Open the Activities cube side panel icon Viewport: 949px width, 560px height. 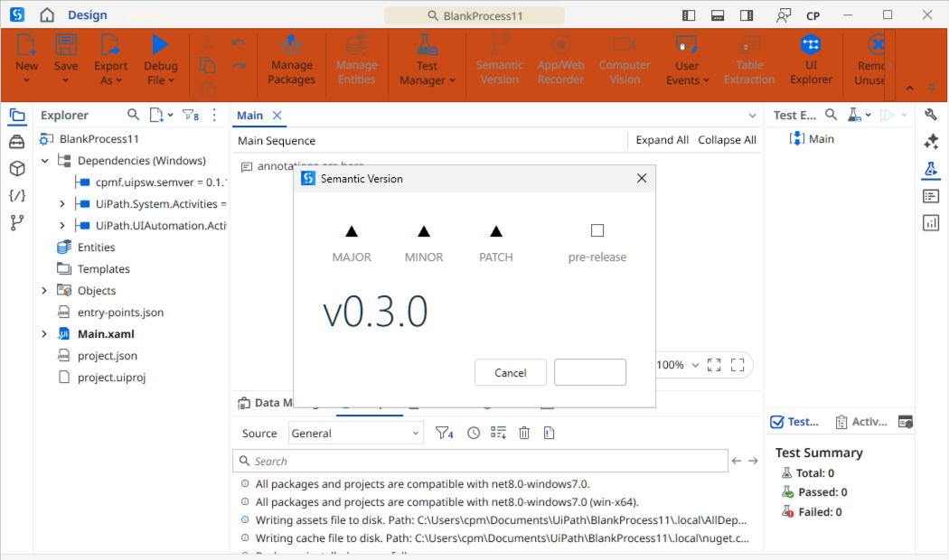17,168
